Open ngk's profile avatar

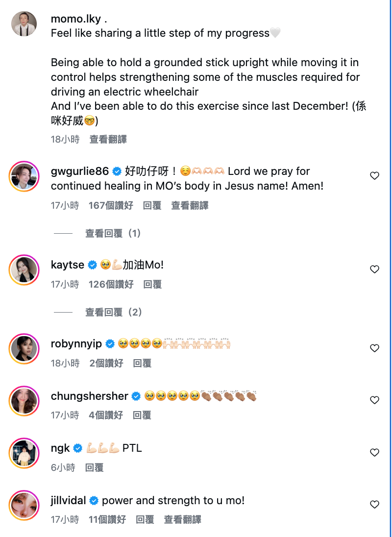(x=24, y=453)
